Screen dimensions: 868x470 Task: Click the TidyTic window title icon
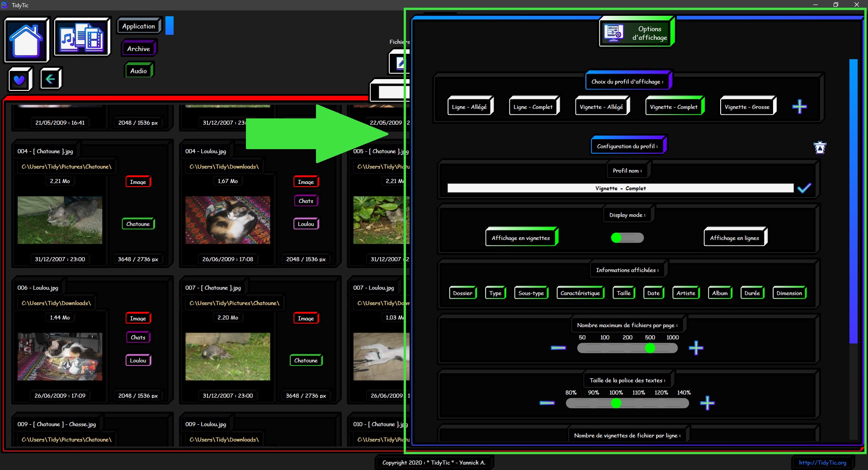point(5,5)
